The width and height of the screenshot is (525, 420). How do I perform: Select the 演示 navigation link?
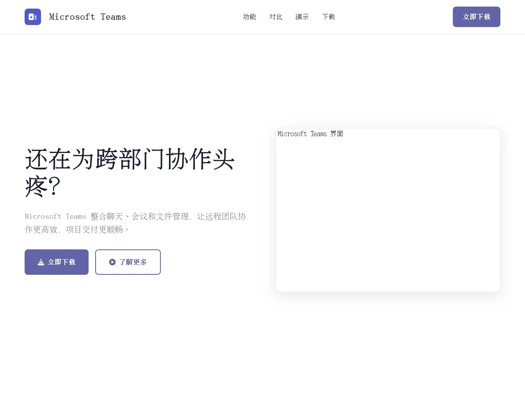click(x=302, y=17)
